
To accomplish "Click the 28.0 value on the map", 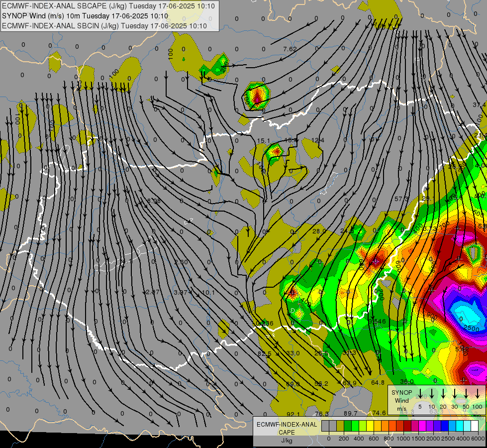I will 319,231.
